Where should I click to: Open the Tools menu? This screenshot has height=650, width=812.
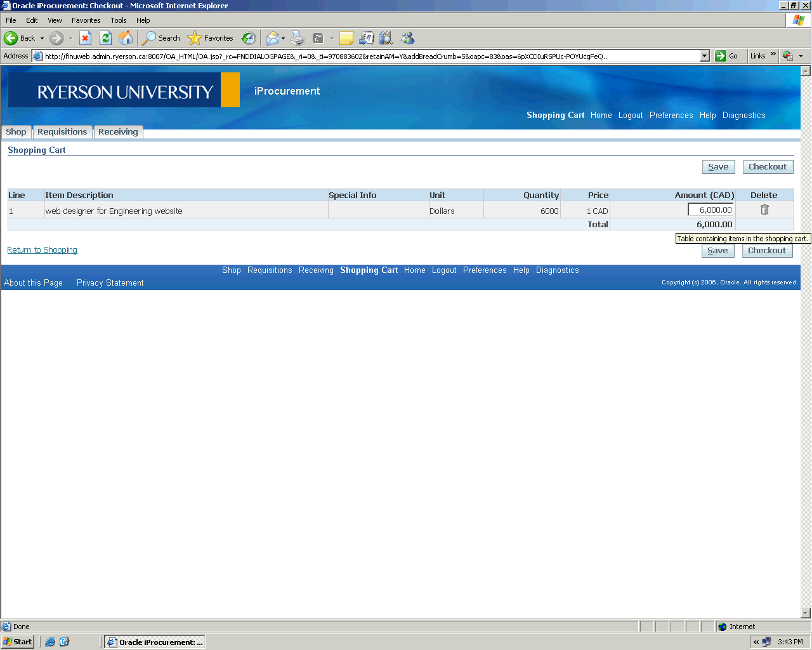click(x=118, y=20)
